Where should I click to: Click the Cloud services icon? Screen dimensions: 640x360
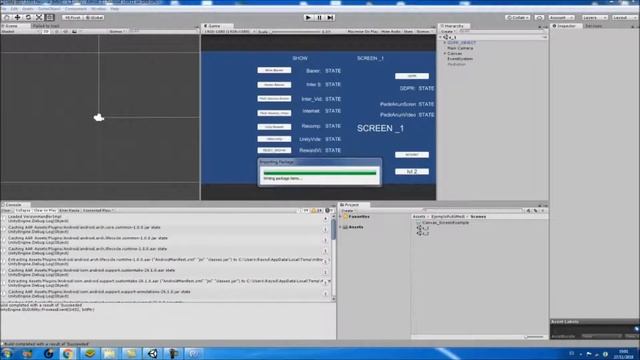(539, 18)
